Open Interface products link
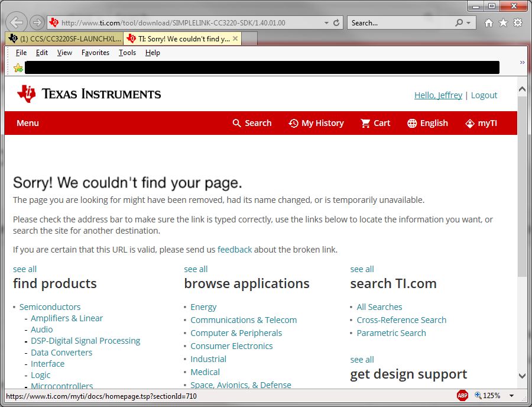 pos(47,364)
